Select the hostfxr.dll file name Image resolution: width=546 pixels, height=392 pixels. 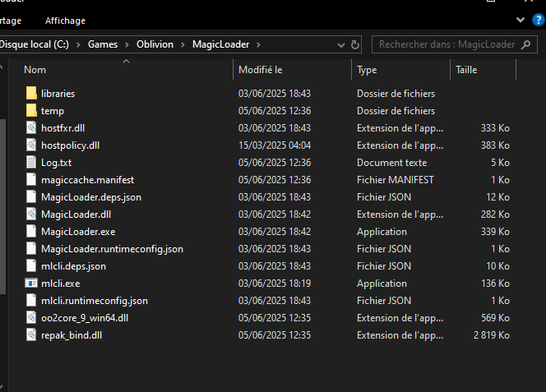click(x=63, y=128)
